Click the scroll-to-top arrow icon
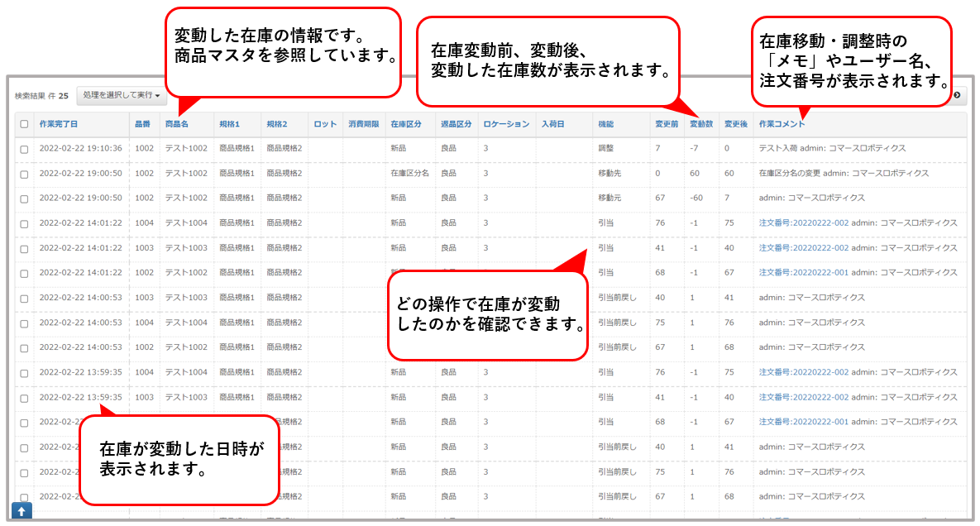The height and width of the screenshot is (526, 980). 20,510
